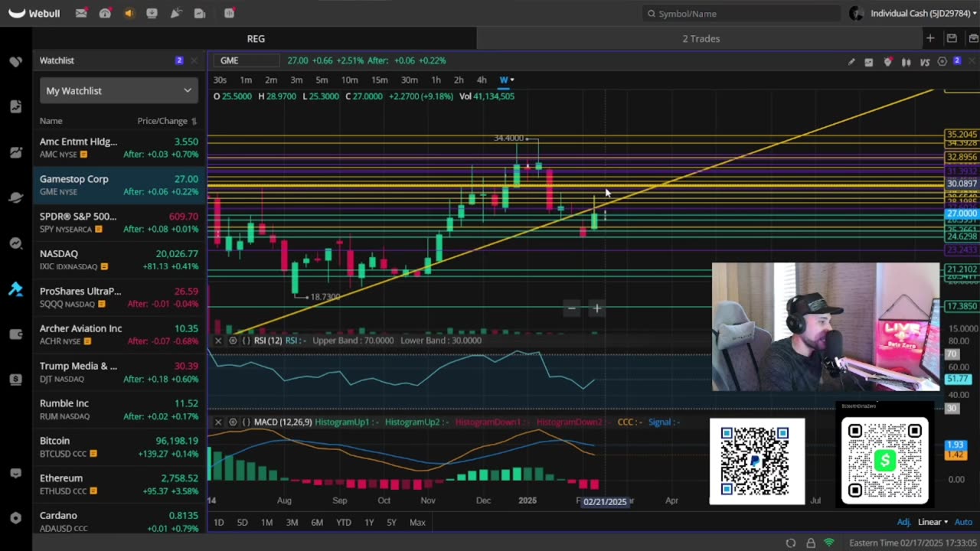Remove the MACD indicator with X

(218, 422)
